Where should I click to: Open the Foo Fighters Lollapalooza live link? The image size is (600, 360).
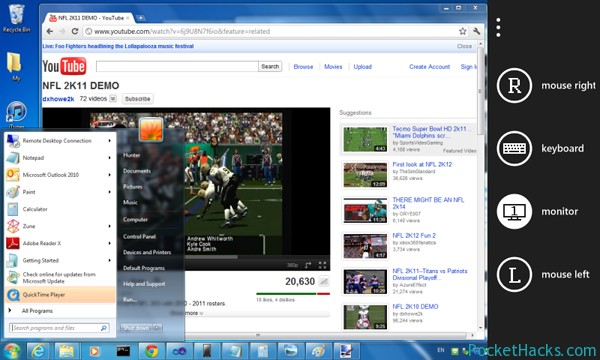(x=118, y=46)
